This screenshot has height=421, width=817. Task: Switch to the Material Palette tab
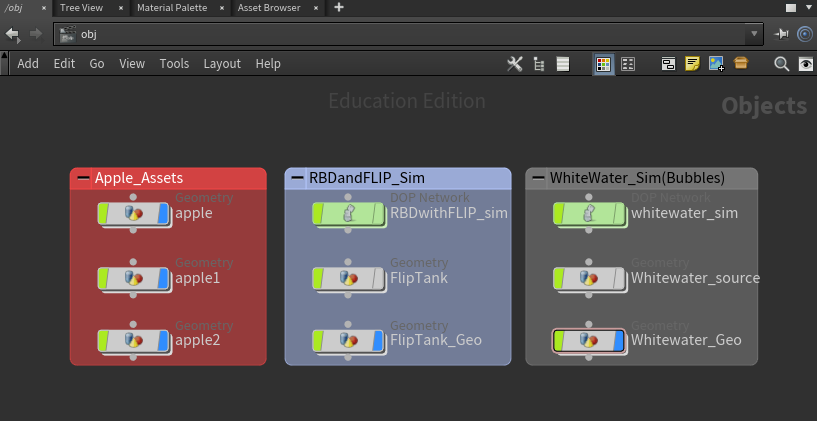click(172, 8)
